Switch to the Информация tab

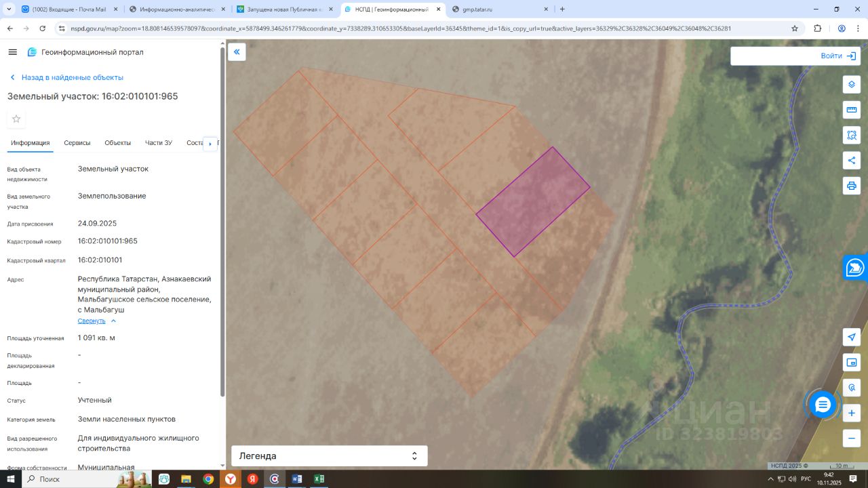pos(30,143)
